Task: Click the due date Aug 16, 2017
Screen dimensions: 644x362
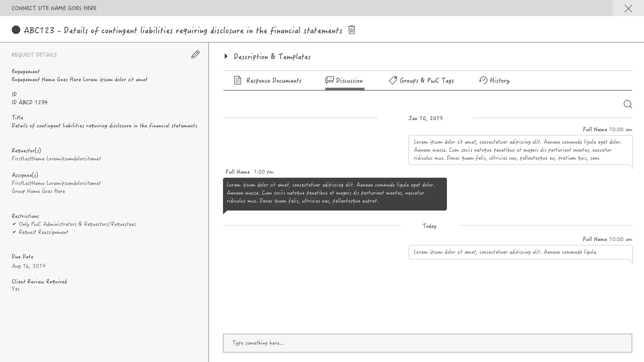Action: coord(29,266)
